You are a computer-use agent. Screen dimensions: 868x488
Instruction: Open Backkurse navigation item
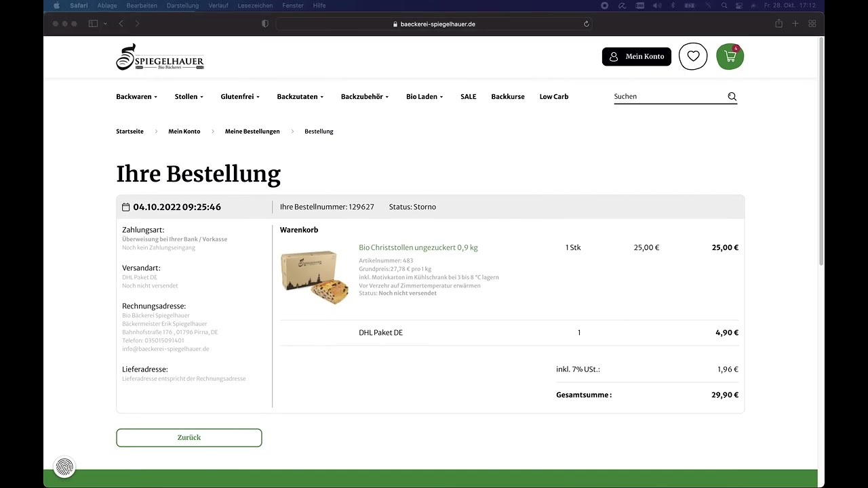(x=508, y=97)
